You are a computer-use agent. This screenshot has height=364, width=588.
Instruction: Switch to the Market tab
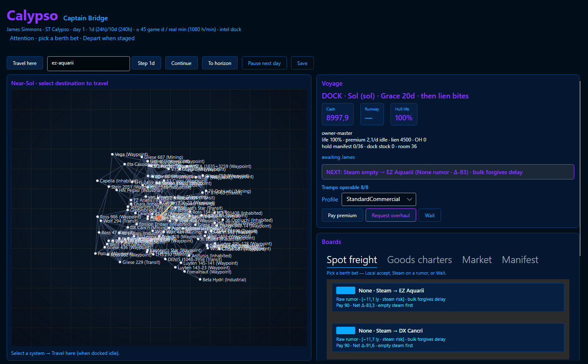[477, 260]
